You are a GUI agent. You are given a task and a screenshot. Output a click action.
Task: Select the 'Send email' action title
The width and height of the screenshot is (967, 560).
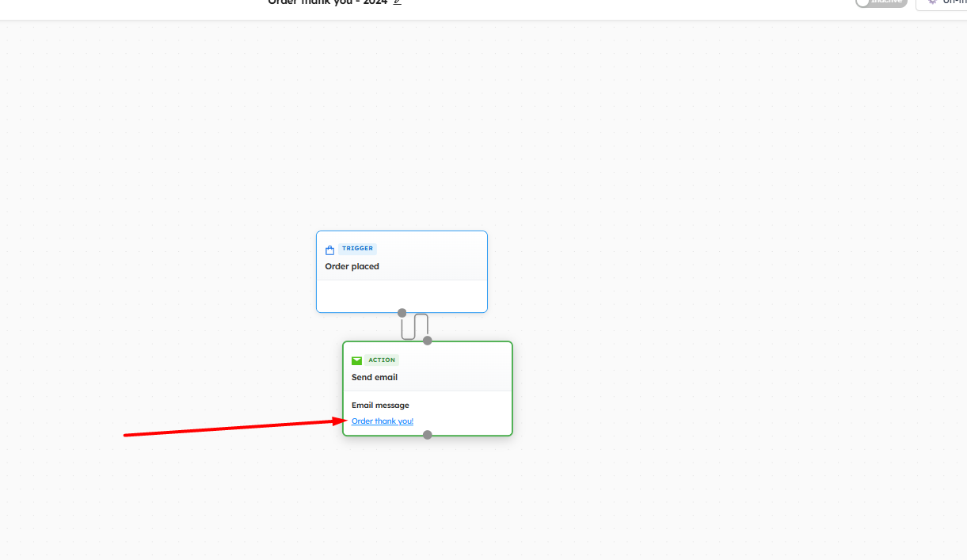point(375,378)
